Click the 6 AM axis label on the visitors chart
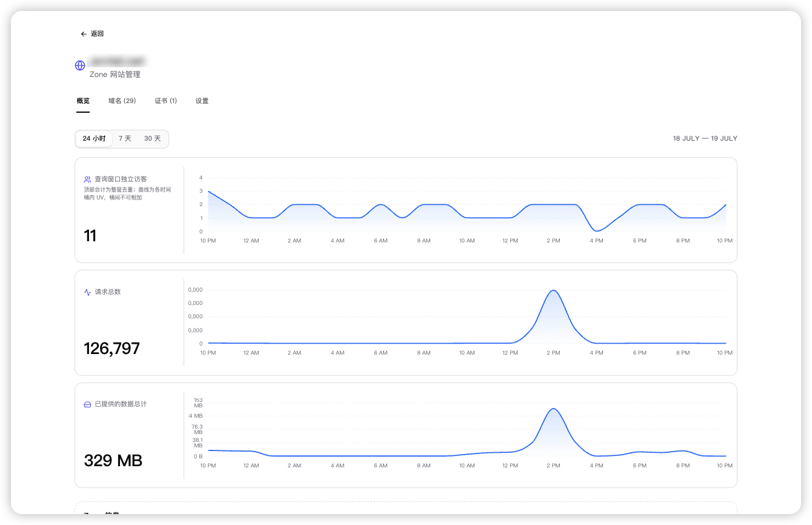The image size is (812, 525). tap(381, 241)
